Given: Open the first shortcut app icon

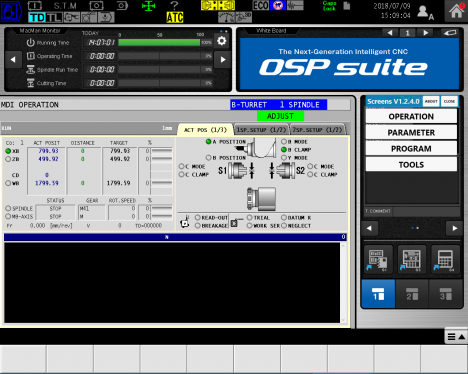Looking at the screenshot, I should [378, 260].
